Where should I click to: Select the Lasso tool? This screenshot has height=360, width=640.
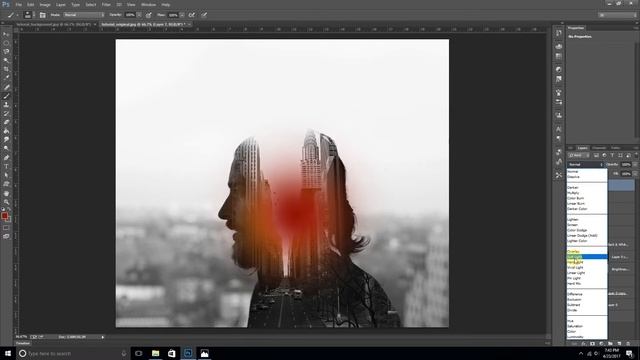click(6, 52)
